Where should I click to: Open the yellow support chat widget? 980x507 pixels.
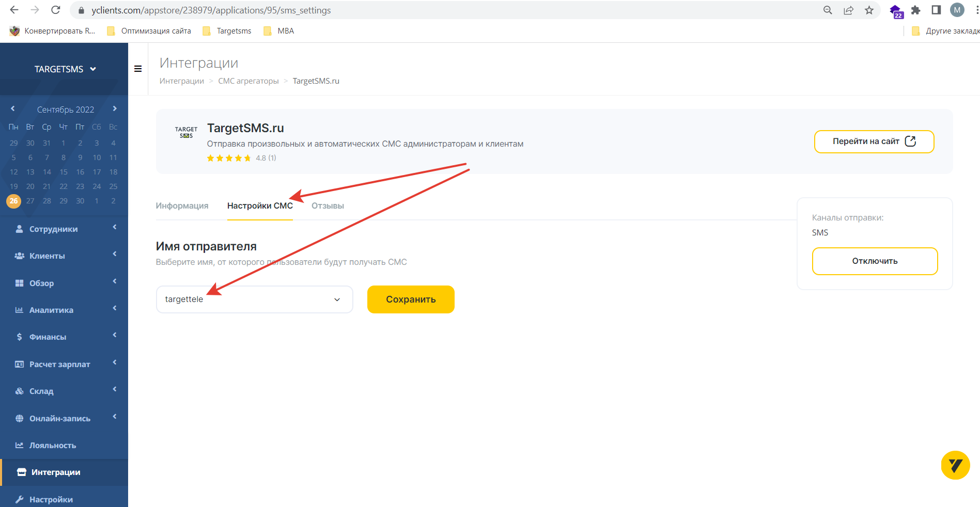(x=955, y=465)
